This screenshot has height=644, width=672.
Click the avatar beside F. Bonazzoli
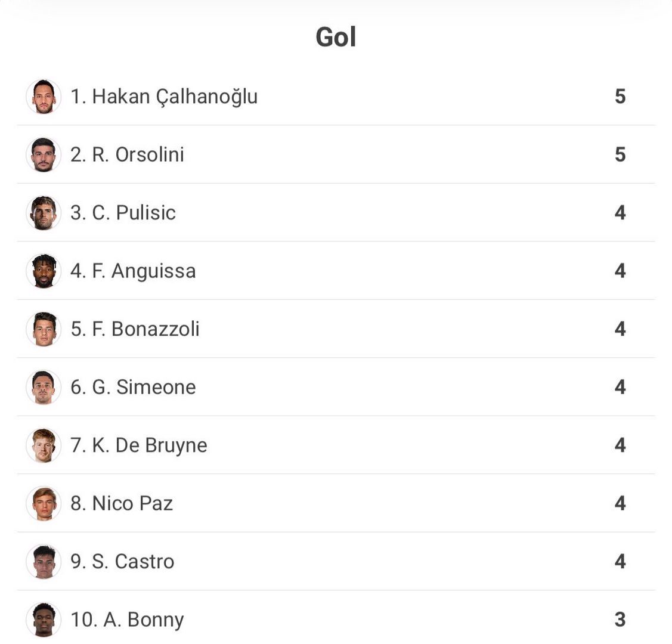[44, 329]
